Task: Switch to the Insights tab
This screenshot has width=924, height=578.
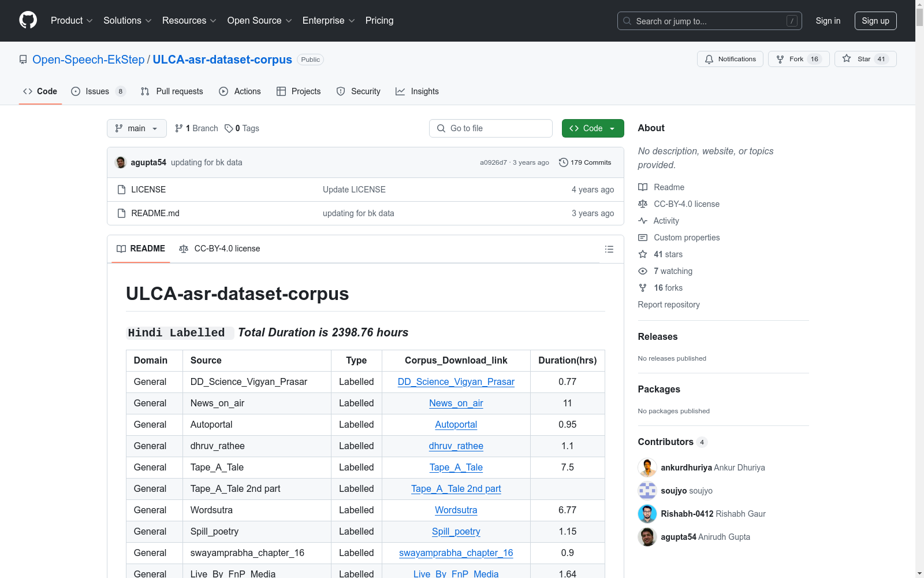Action: (417, 91)
